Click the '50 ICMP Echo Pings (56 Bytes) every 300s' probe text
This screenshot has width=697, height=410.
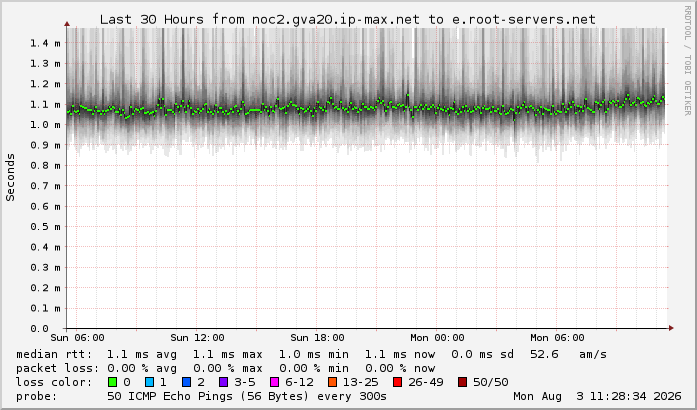tap(247, 396)
